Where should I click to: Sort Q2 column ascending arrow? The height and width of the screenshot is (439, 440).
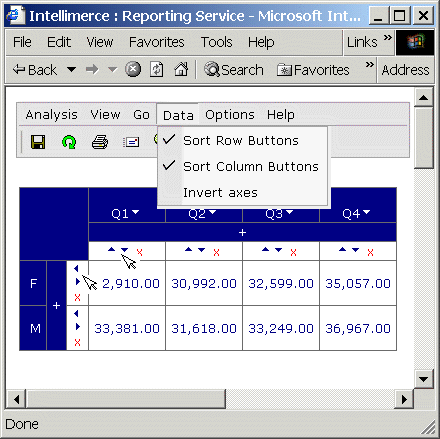(x=189, y=249)
